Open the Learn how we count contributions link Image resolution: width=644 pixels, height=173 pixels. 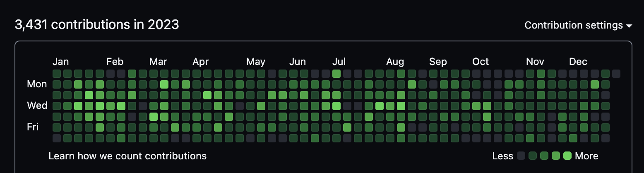[127, 156]
